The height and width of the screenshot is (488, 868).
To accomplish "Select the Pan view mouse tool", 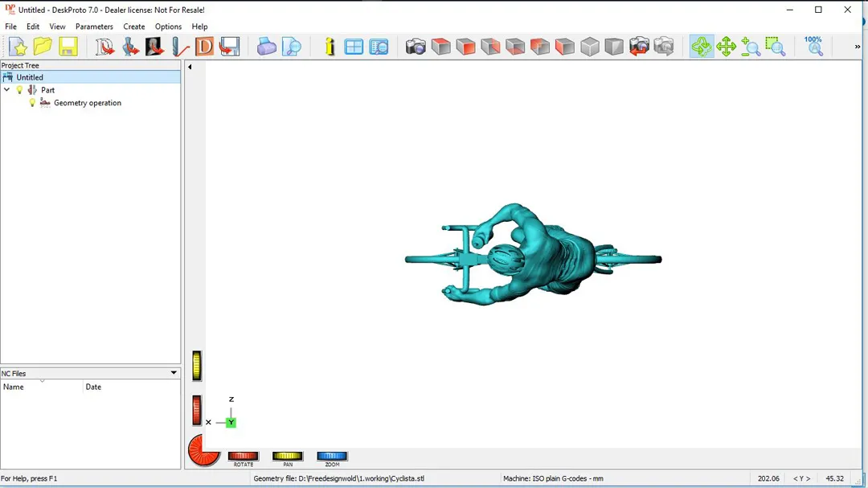I will point(727,47).
